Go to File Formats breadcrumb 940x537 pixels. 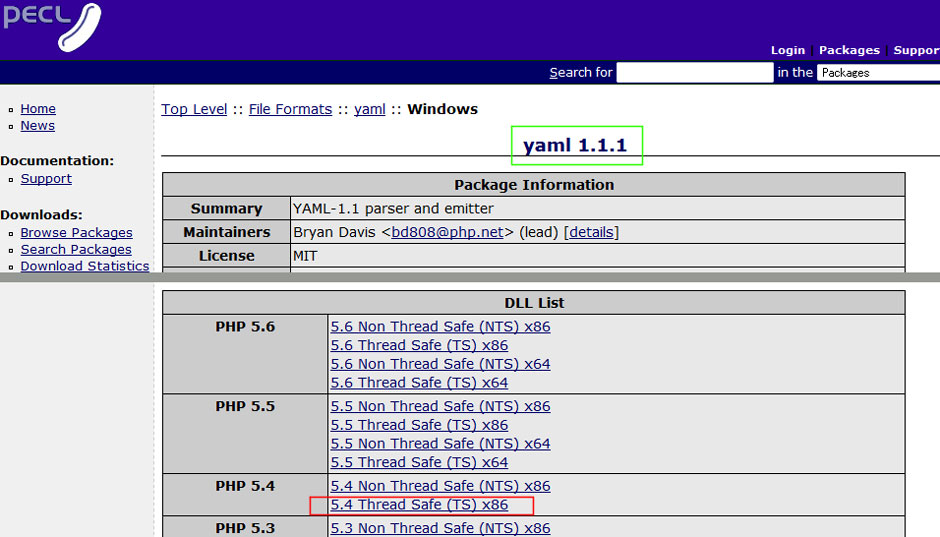tap(290, 109)
